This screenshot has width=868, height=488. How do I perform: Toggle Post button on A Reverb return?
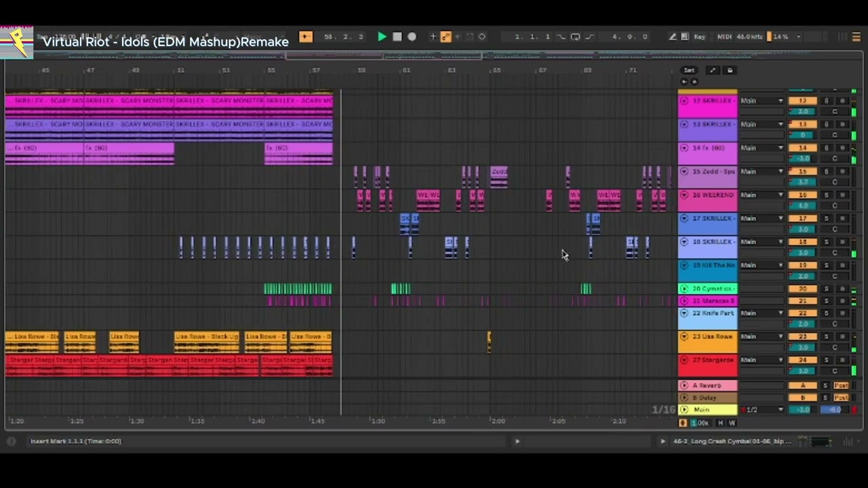point(841,385)
